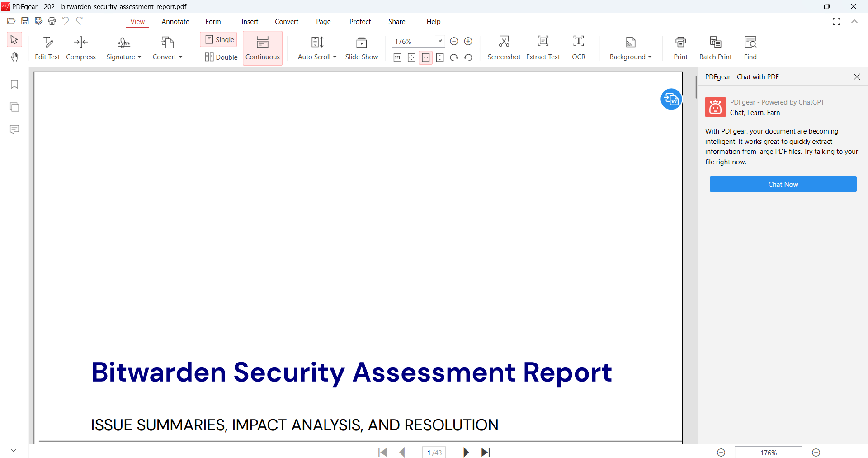This screenshot has width=868, height=458.
Task: Open the zoom level dropdown
Action: [x=439, y=41]
